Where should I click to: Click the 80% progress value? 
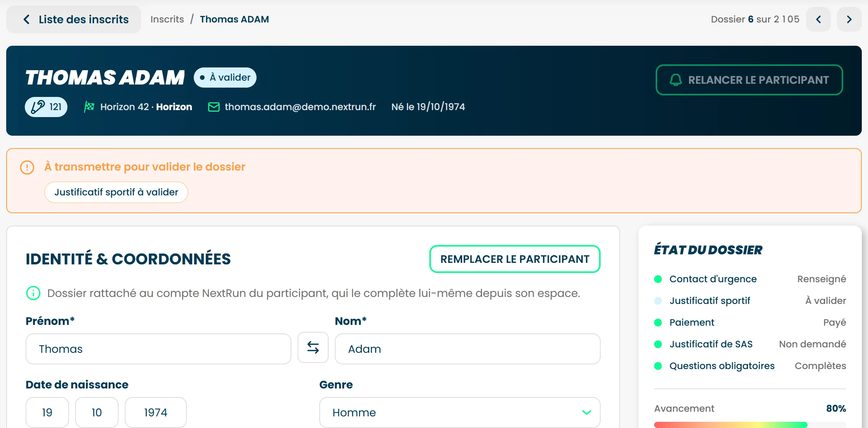pyautogui.click(x=836, y=409)
